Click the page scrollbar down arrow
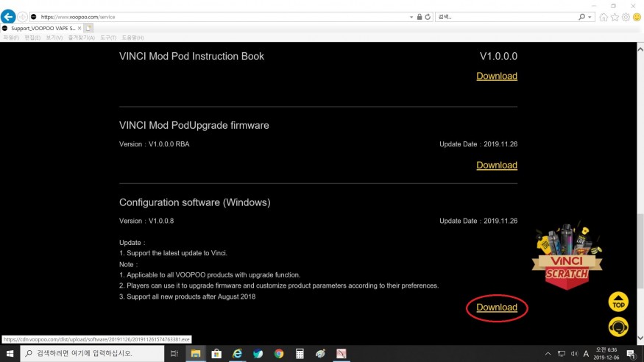This screenshot has width=644, height=362. (640, 338)
